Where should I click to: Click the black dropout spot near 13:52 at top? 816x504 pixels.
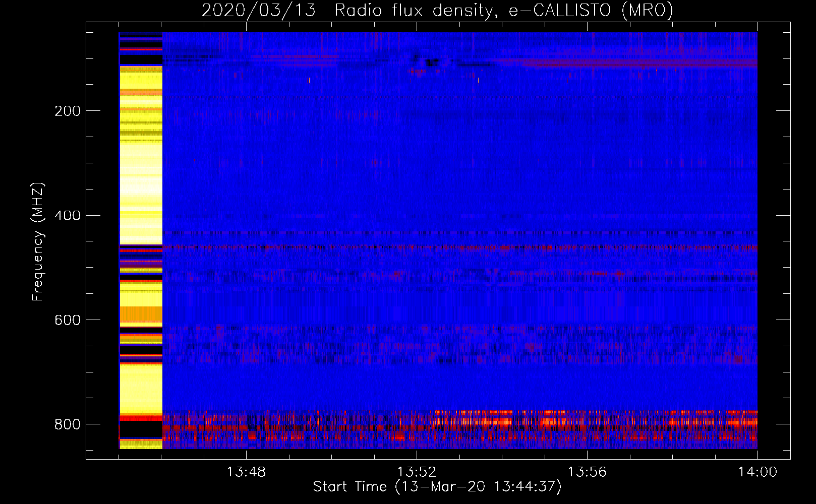(x=432, y=62)
